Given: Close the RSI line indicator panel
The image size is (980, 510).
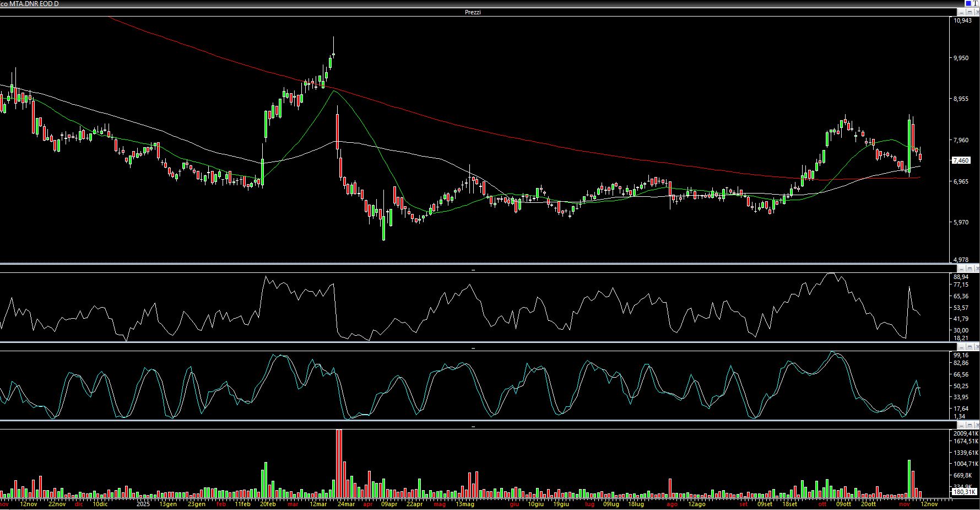Looking at the screenshot, I should click(x=977, y=269).
